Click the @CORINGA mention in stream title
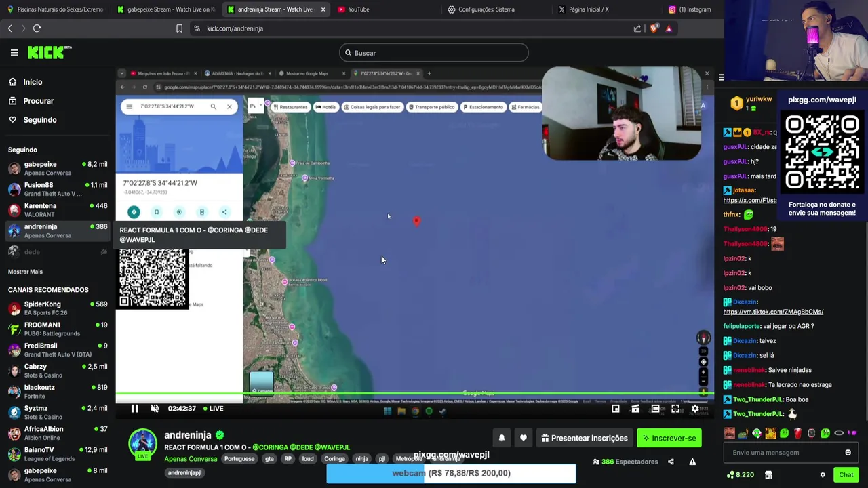Image resolution: width=868 pixels, height=488 pixels. pyautogui.click(x=271, y=447)
